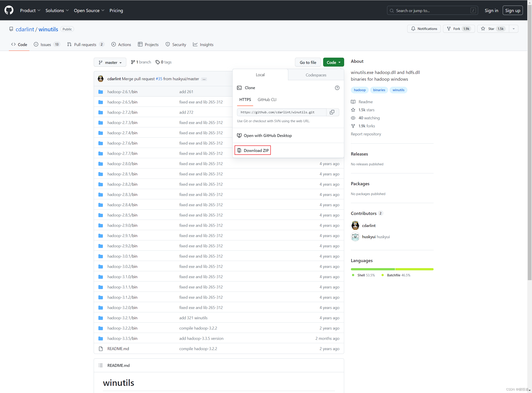The image size is (532, 393).
Task: Click the GitHub logo icon
Action: coord(9,10)
